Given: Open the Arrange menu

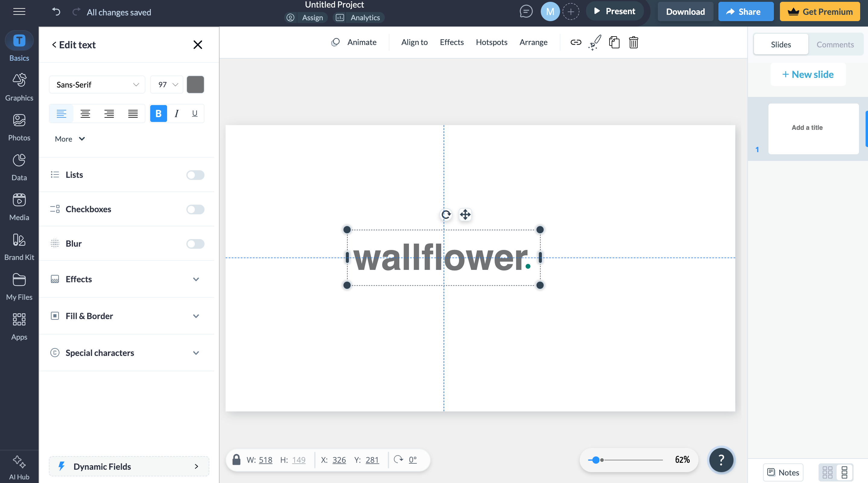Looking at the screenshot, I should (533, 42).
